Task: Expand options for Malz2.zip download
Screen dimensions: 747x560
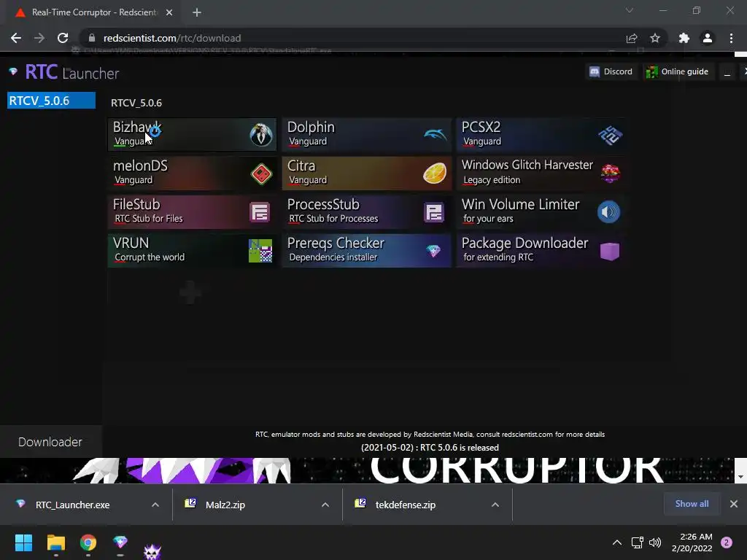Action: pyautogui.click(x=325, y=505)
